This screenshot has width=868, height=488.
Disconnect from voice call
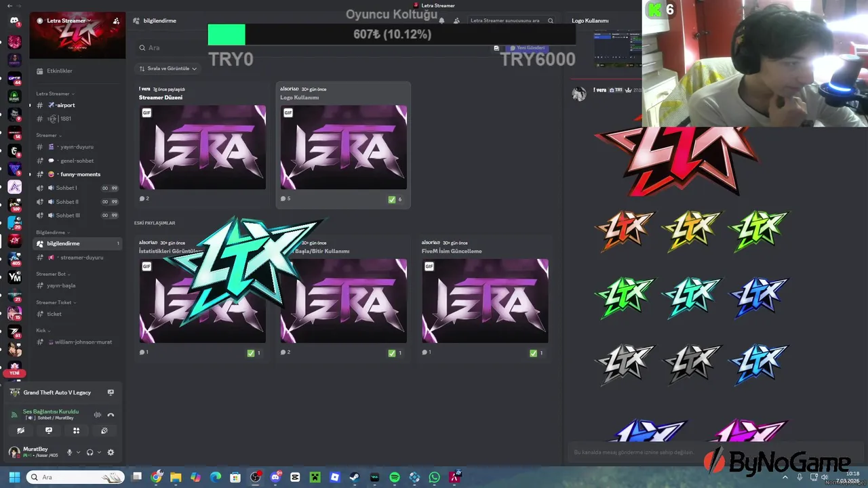(111, 415)
